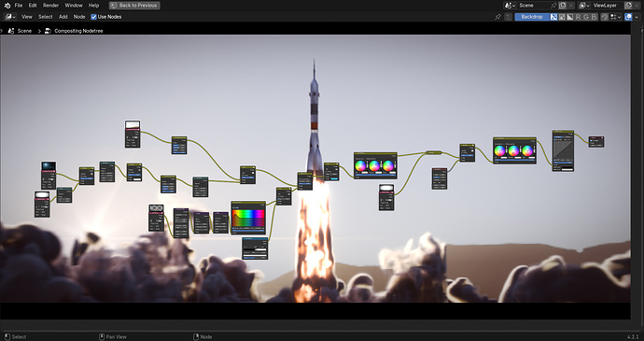Delete the current scene
Viewport: 644px width, 341px height.
click(x=570, y=6)
